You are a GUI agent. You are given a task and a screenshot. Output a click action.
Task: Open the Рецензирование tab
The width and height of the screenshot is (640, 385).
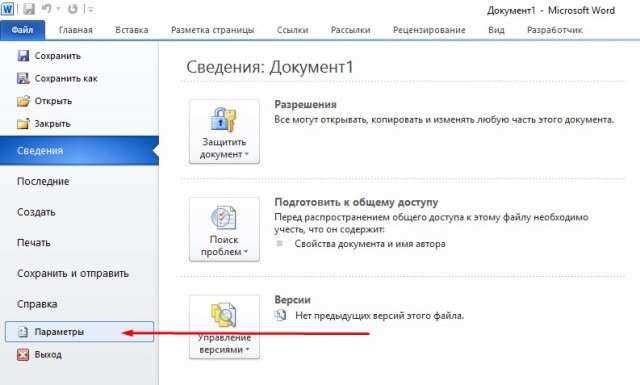[429, 30]
